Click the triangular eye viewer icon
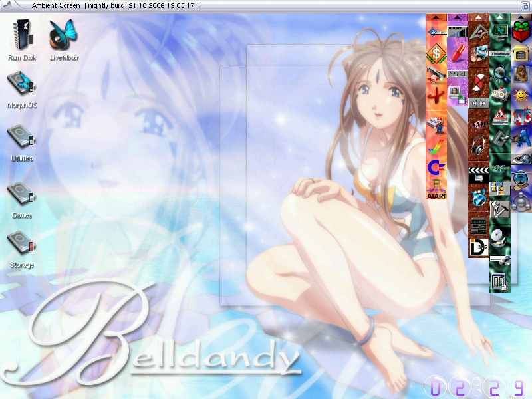Viewport: 532px width, 399px height. coord(479,31)
